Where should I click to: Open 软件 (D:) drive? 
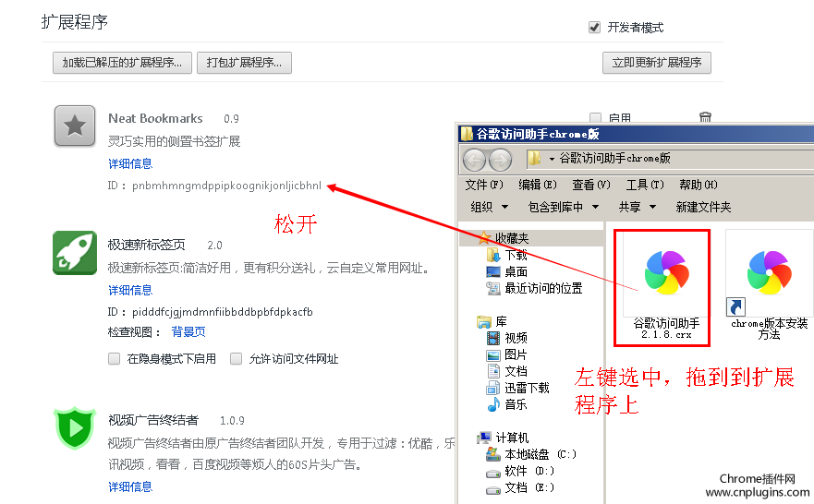[x=529, y=471]
